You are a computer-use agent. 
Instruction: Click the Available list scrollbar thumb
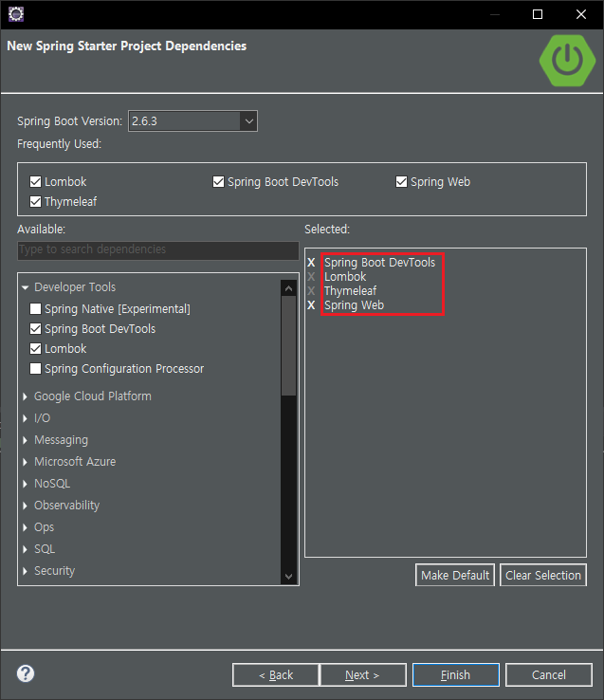tap(288, 346)
